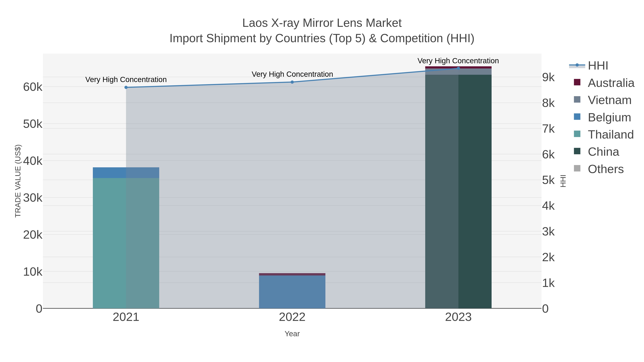Toggle the HHI legend entry
Image resolution: width=644 pixels, height=362 pixels.
pyautogui.click(x=589, y=66)
